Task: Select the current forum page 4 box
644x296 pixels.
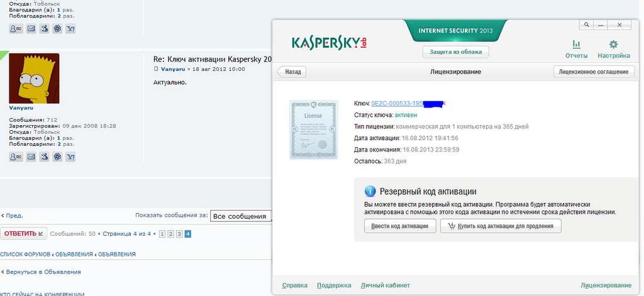Action: point(187,234)
